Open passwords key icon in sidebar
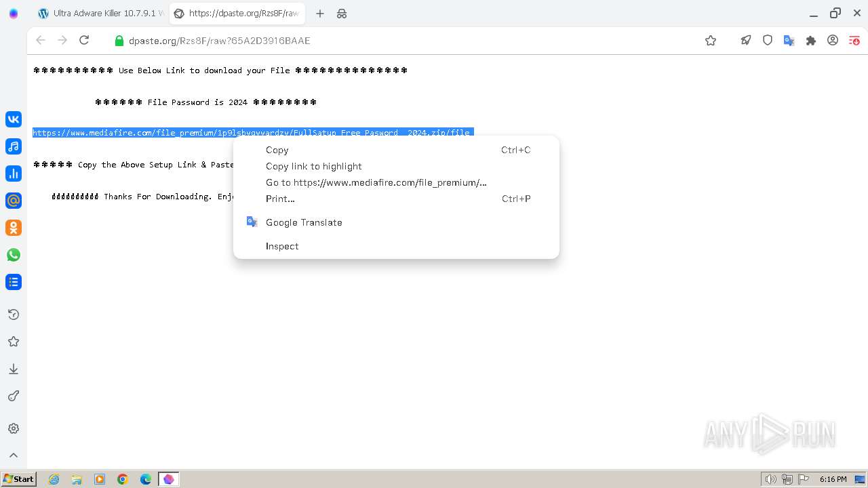 tap(14, 396)
